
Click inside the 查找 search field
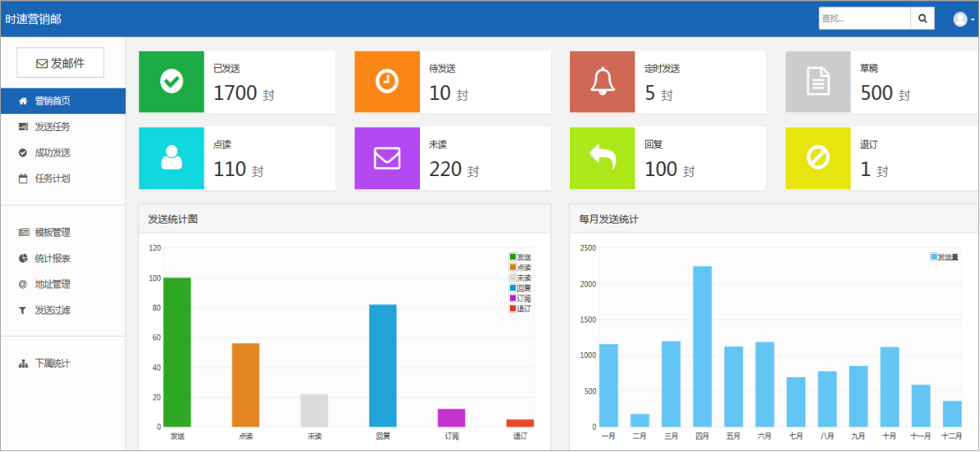point(865,19)
